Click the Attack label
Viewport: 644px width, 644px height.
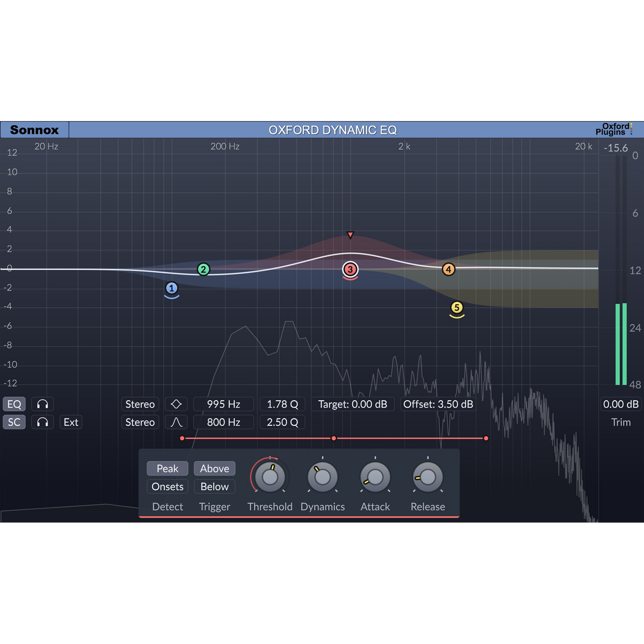pyautogui.click(x=375, y=506)
